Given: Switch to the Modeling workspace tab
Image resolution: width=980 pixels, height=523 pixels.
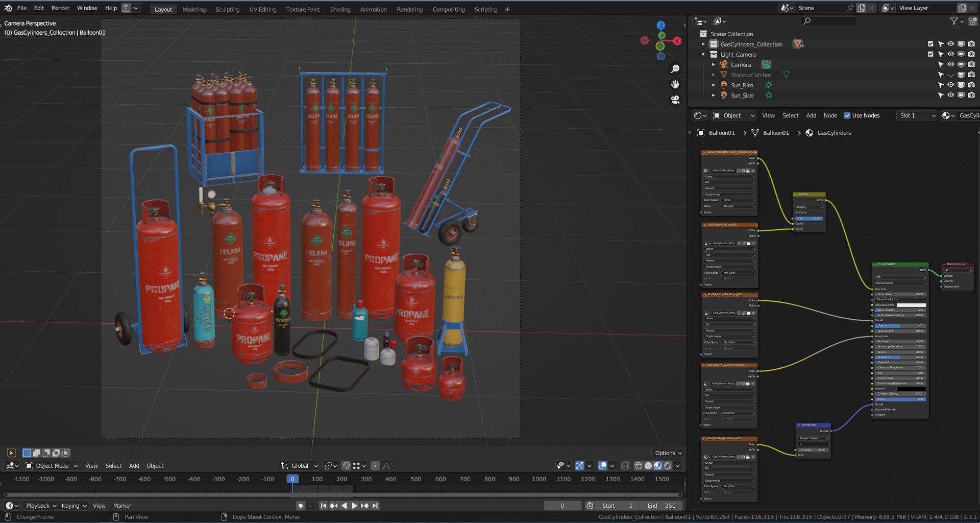Looking at the screenshot, I should tap(194, 9).
